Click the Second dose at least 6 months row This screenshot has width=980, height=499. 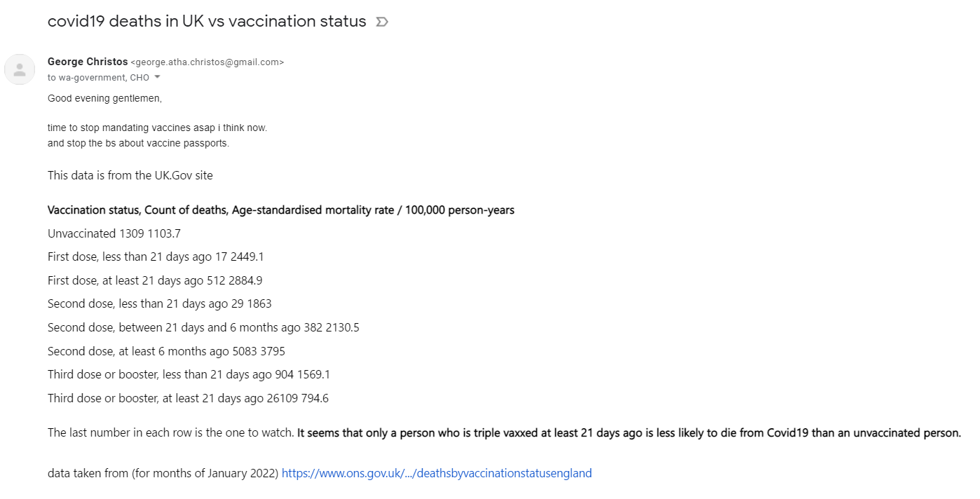pos(166,351)
